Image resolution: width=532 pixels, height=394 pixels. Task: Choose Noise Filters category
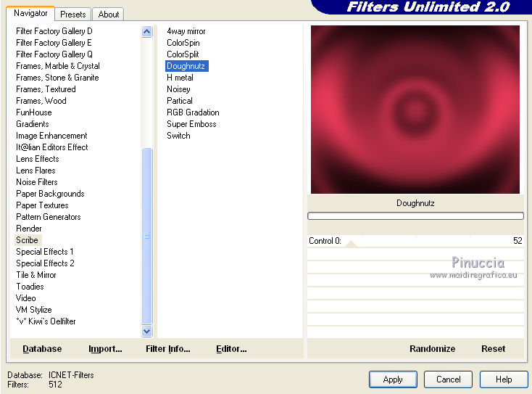point(37,182)
